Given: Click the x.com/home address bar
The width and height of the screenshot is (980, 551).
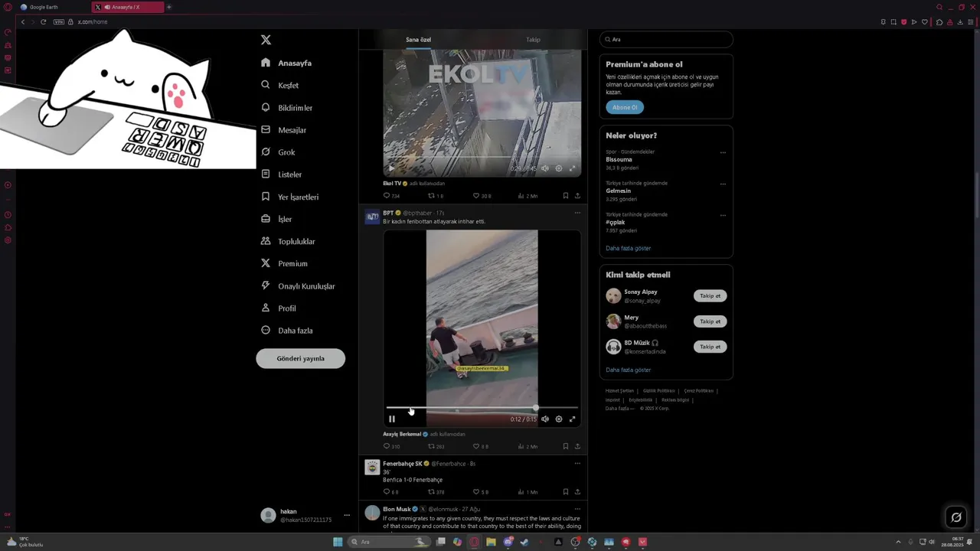Looking at the screenshot, I should [x=93, y=22].
